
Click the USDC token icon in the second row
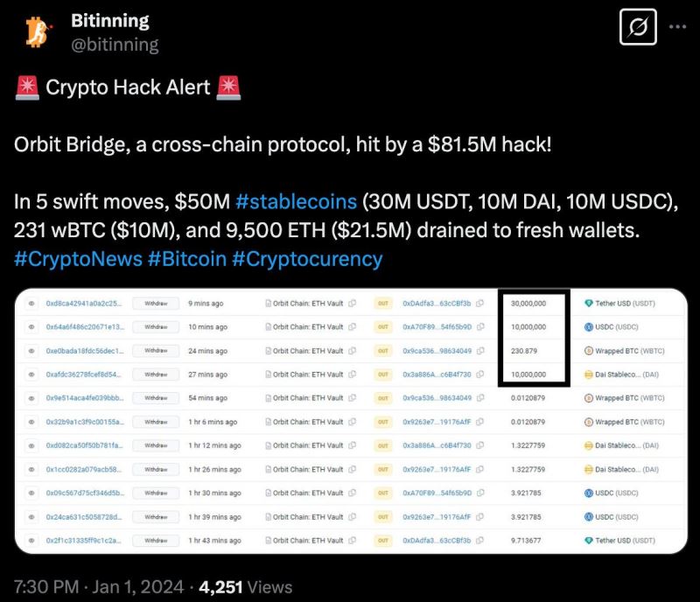click(589, 327)
